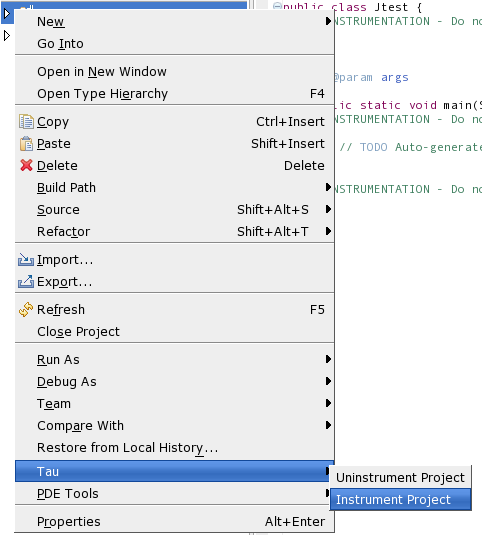Select Copy from the context menu
The image size is (482, 535).
point(174,122)
